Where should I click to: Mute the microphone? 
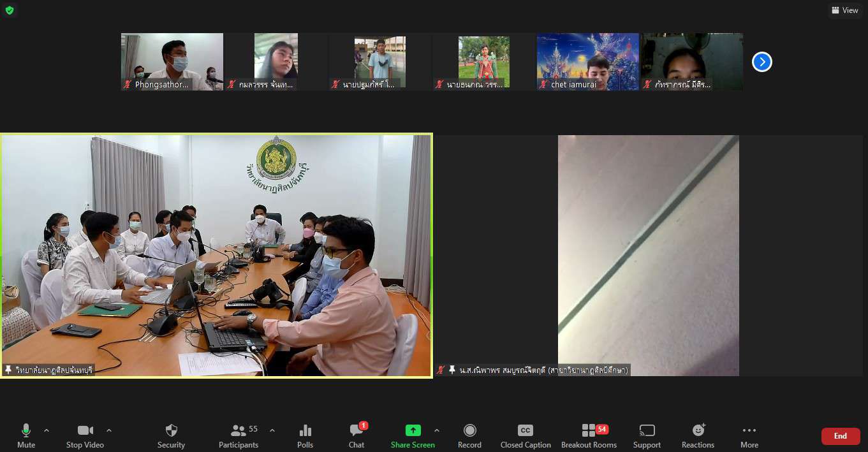pyautogui.click(x=26, y=435)
